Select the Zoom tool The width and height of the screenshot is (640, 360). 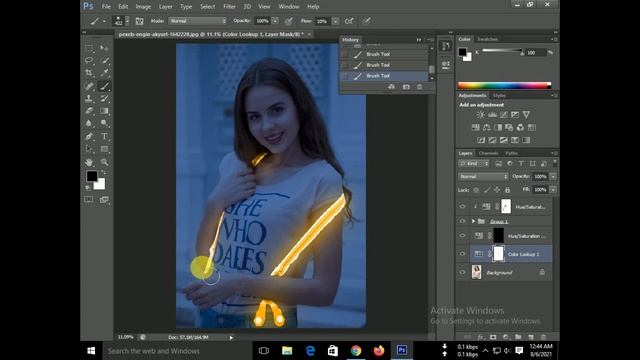(x=104, y=162)
